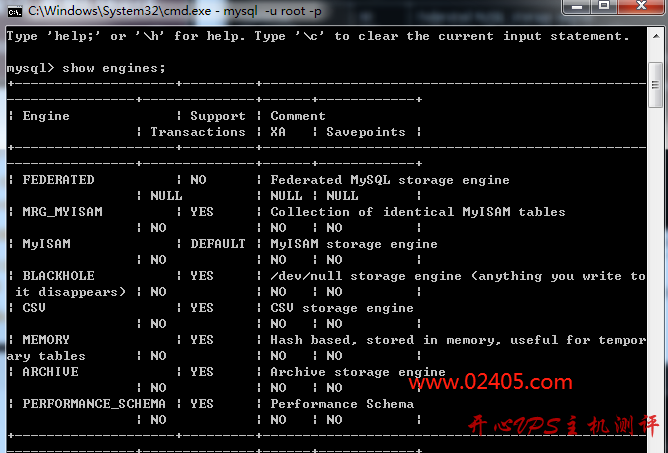
Task: Click the 'Performance Schema' comment
Action: (342, 404)
